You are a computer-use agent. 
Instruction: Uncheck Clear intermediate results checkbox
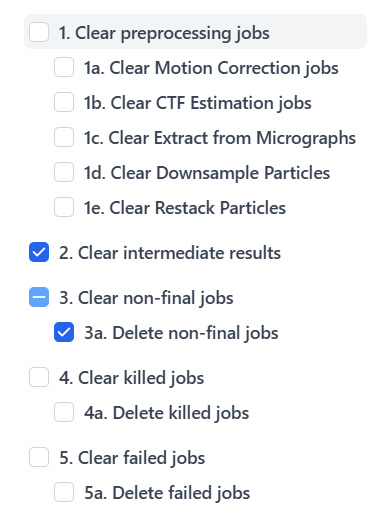(39, 252)
